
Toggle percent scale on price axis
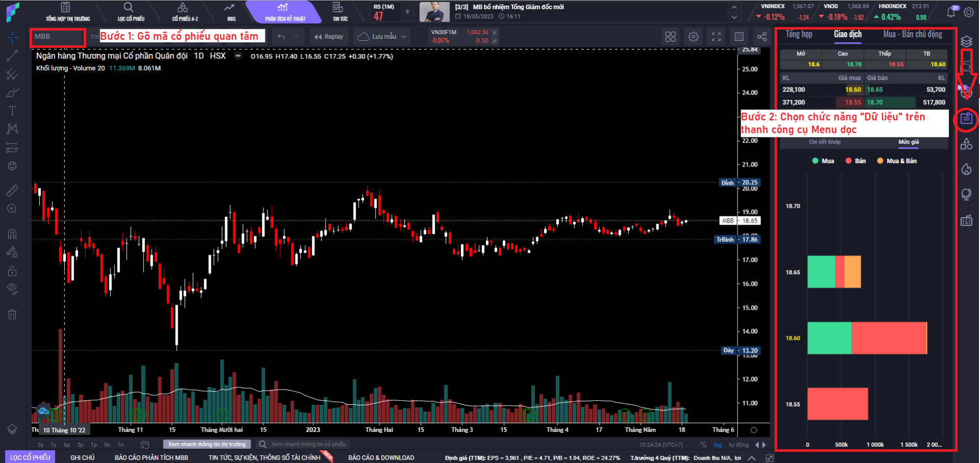[703, 445]
